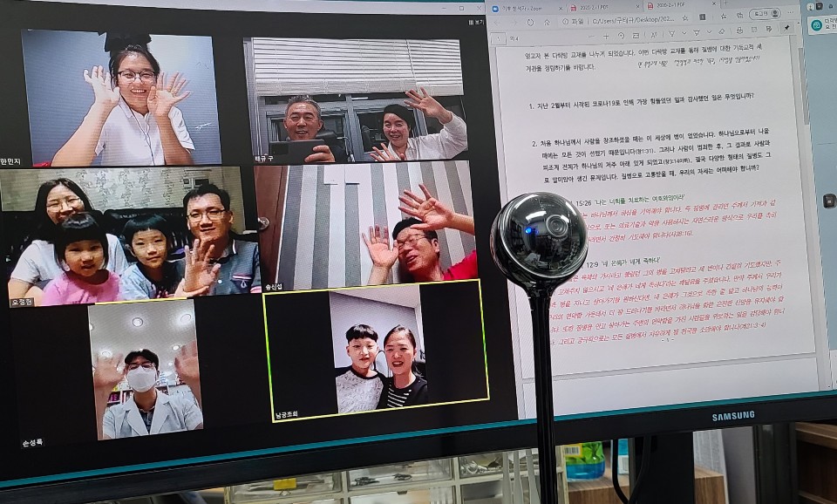The image size is (837, 504).
Task: Maximize the Zoom meeting window
Action: pyautogui.click(x=462, y=8)
